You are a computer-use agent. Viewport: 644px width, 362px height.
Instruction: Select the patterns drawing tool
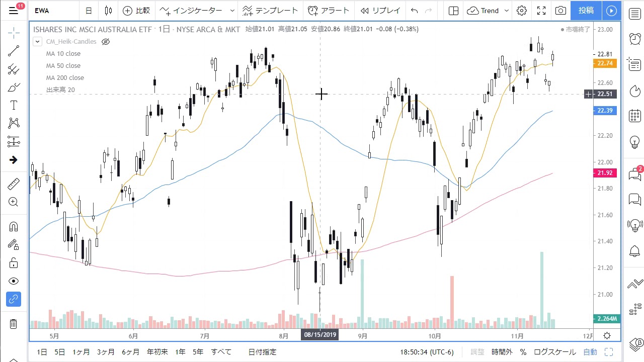click(14, 123)
